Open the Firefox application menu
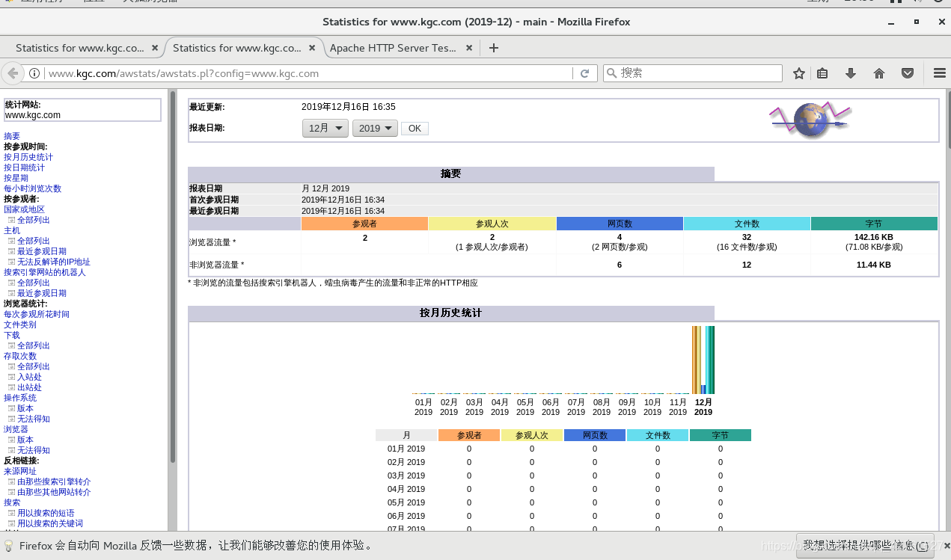This screenshot has width=951, height=560. [x=939, y=73]
